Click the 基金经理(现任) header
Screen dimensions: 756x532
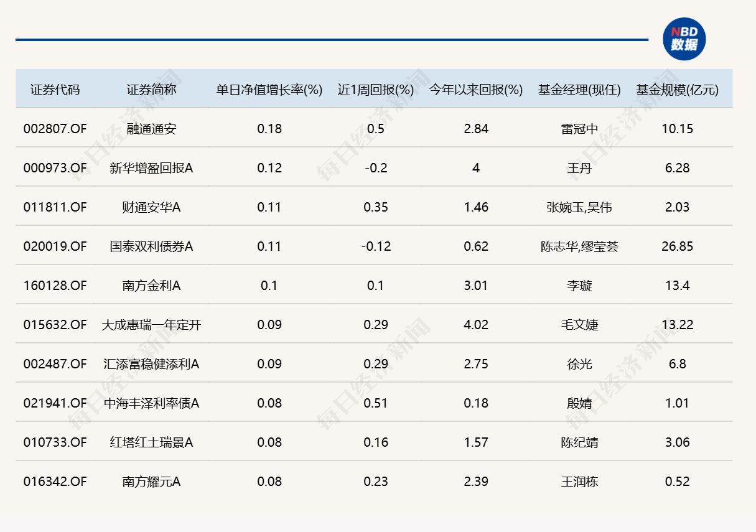[579, 90]
